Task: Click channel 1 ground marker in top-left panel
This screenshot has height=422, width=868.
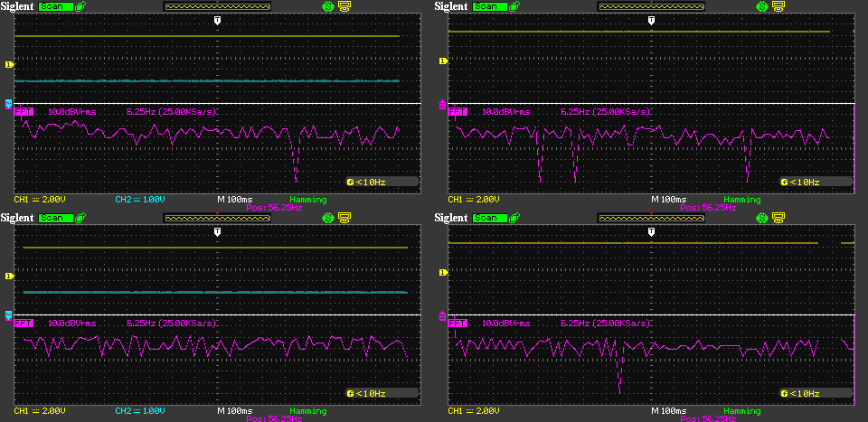Action: (x=9, y=65)
